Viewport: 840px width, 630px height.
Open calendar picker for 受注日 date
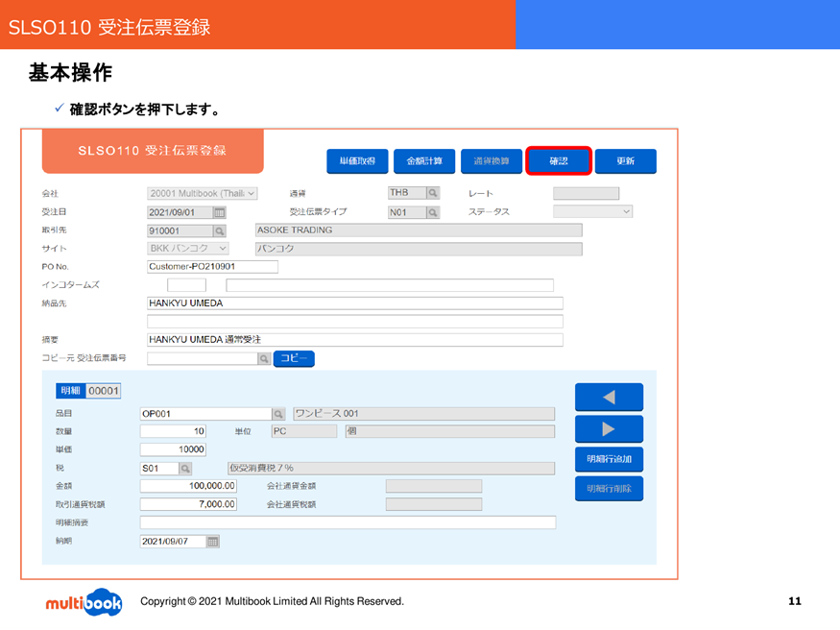220,212
